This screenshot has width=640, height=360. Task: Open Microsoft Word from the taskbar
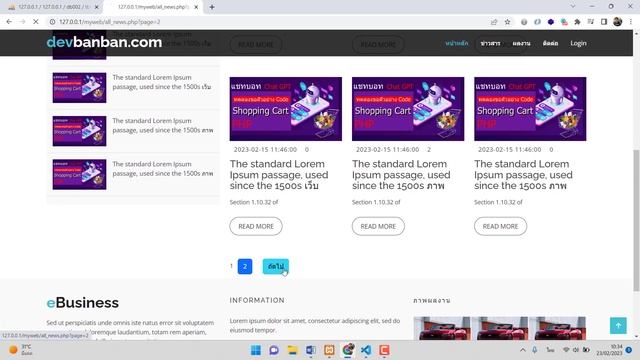[x=311, y=350]
